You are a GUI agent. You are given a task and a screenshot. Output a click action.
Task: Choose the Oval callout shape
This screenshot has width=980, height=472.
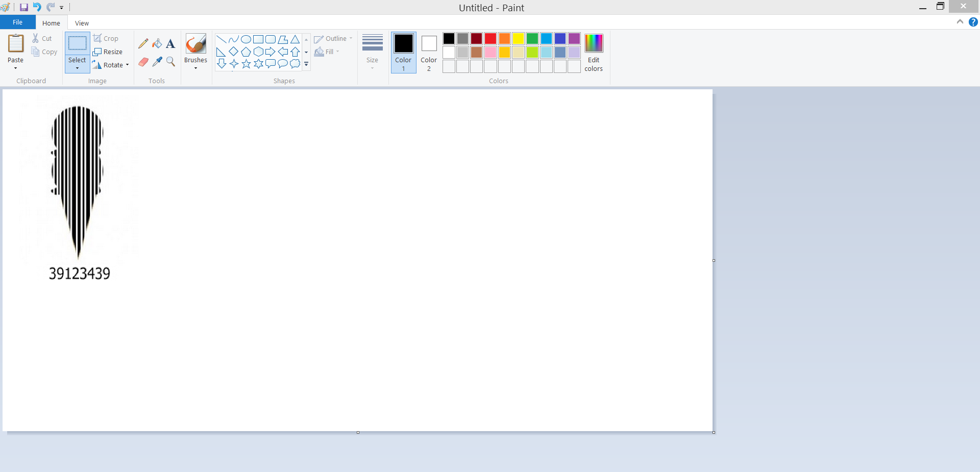283,64
